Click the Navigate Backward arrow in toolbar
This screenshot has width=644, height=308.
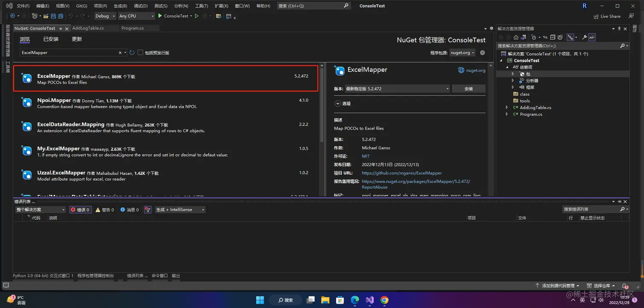click(12, 16)
